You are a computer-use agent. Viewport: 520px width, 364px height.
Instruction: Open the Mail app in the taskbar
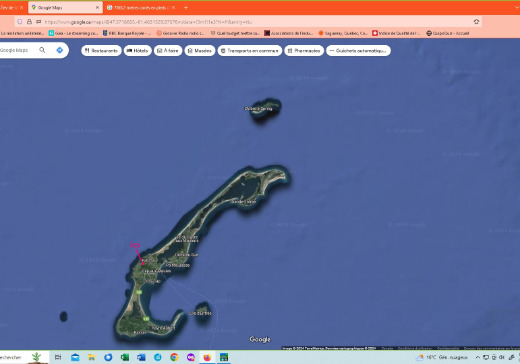75,357
